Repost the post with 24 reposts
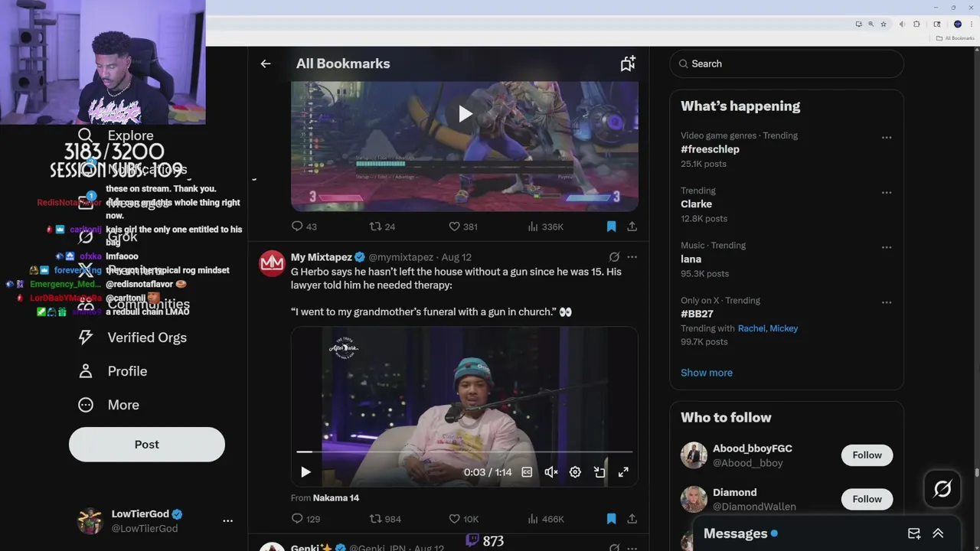The height and width of the screenshot is (551, 980). (x=382, y=227)
